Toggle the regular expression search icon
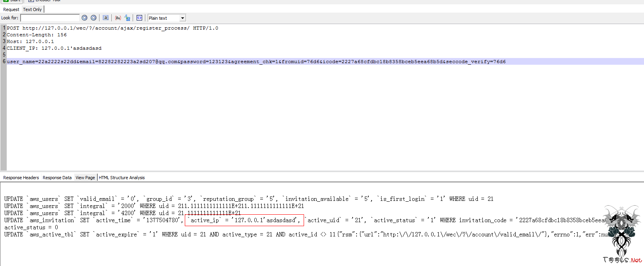644x266 pixels. 118,18
